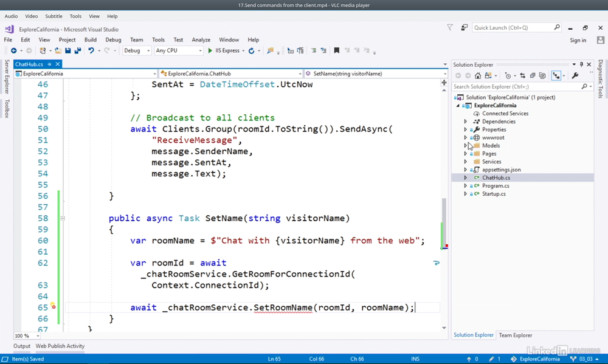This screenshot has height=364, width=608.
Task: Click the lightbulb quick action on line 65
Action: coord(52,306)
